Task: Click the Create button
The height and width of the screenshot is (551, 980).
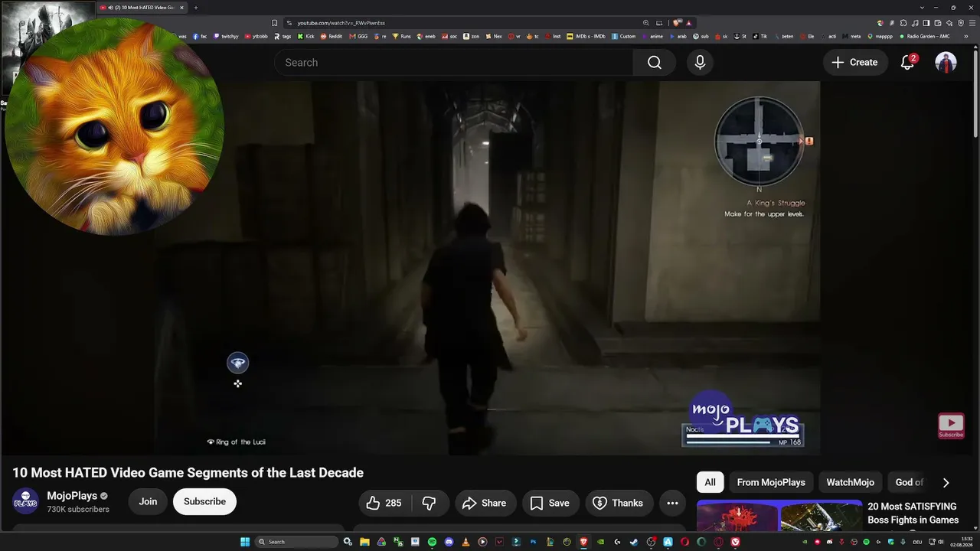Action: point(855,63)
